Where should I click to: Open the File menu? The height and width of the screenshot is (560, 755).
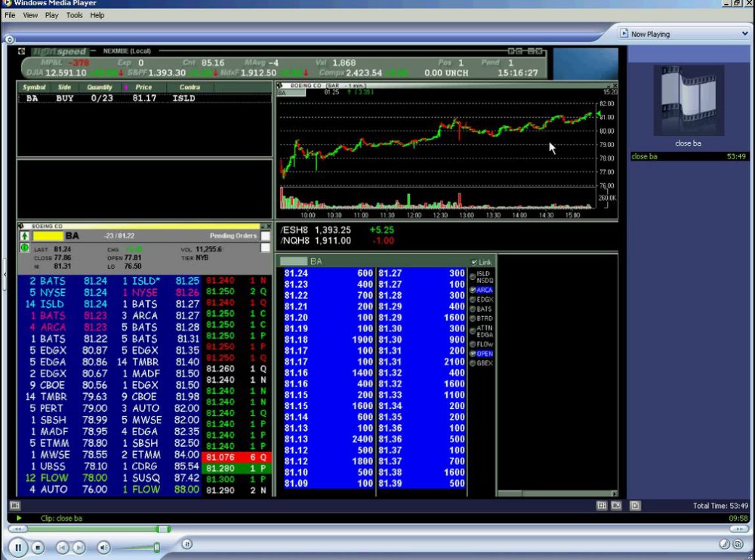pyautogui.click(x=10, y=15)
